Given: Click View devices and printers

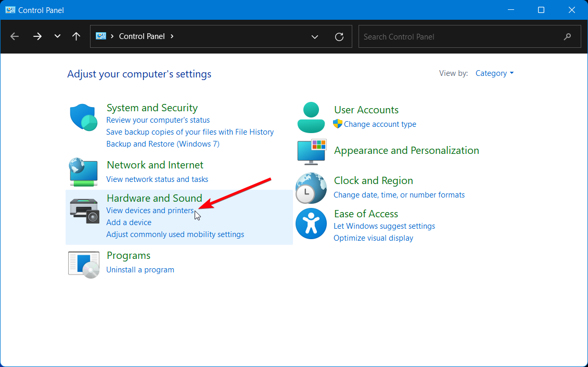Looking at the screenshot, I should coord(150,211).
